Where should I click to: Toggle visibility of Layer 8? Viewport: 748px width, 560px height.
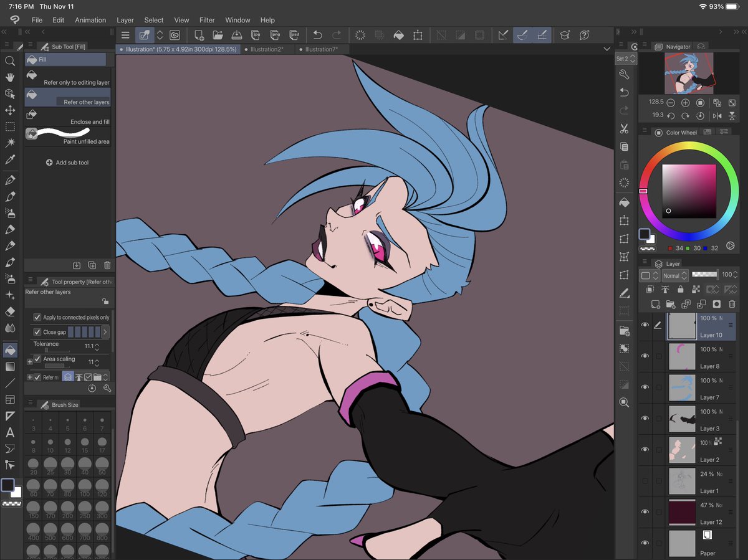645,356
